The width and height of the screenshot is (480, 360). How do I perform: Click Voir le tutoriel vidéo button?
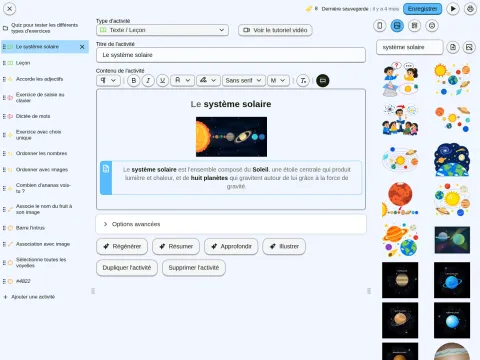(x=275, y=30)
